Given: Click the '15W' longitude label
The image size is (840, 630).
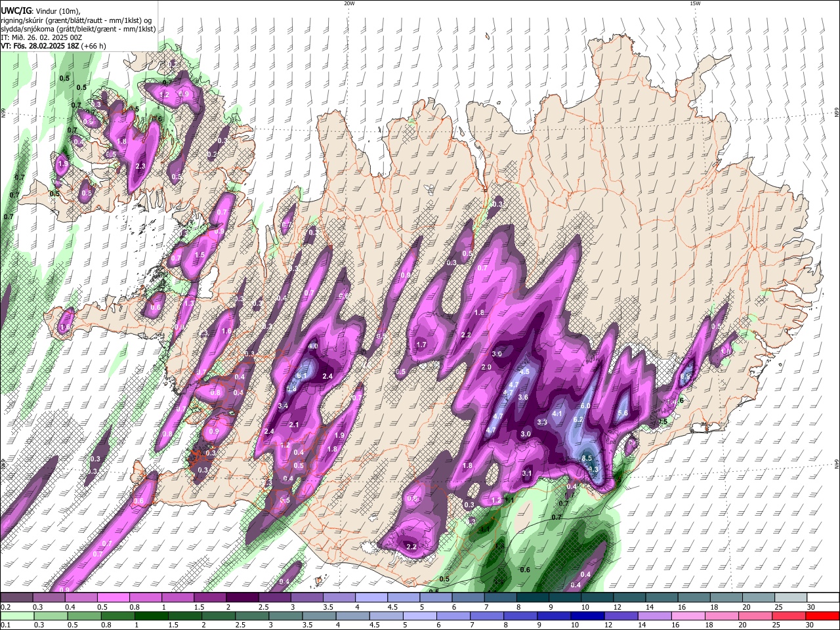Looking at the screenshot, I should (695, 3).
